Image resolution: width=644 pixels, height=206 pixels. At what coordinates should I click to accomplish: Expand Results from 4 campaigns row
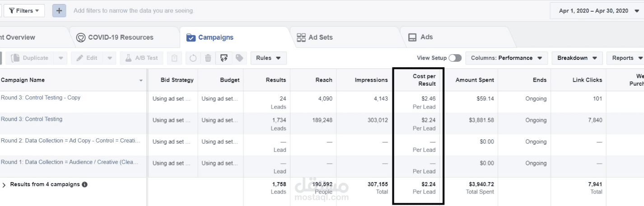point(5,185)
